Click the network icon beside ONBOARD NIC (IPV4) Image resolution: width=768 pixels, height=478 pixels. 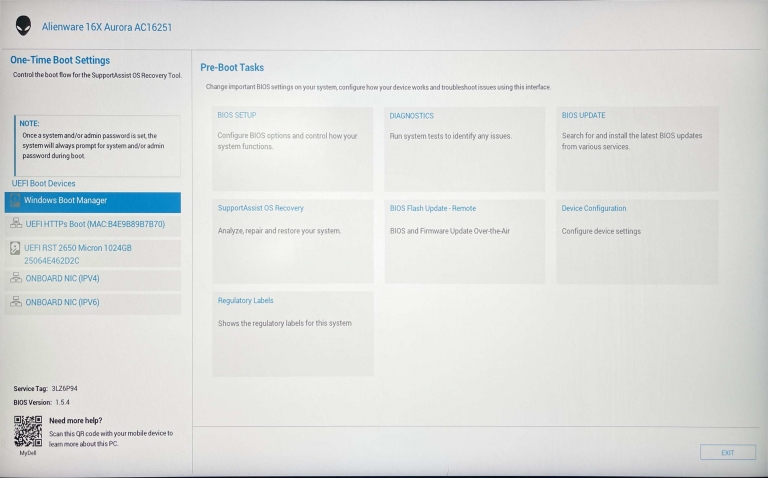[x=15, y=278]
